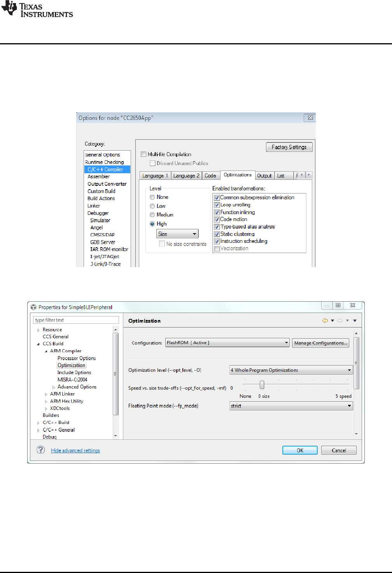The height and width of the screenshot is (573, 392).
Task: Expand the C/C++ Build node
Action: click(x=38, y=423)
